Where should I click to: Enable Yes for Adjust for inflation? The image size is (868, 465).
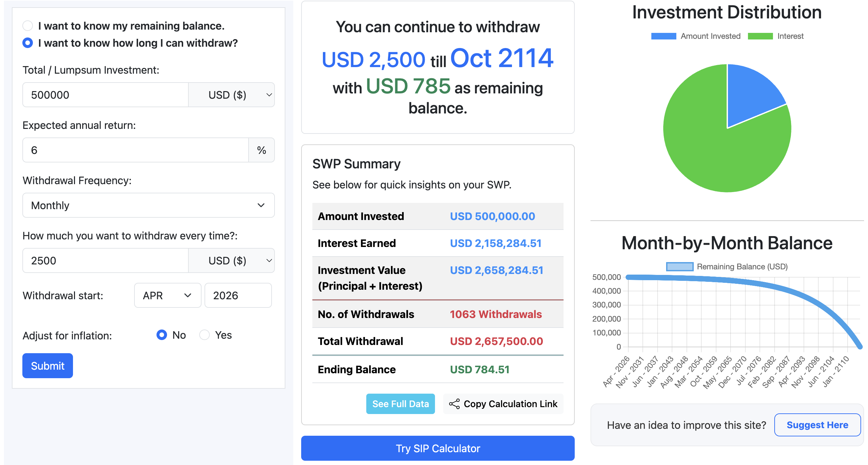[x=204, y=335]
